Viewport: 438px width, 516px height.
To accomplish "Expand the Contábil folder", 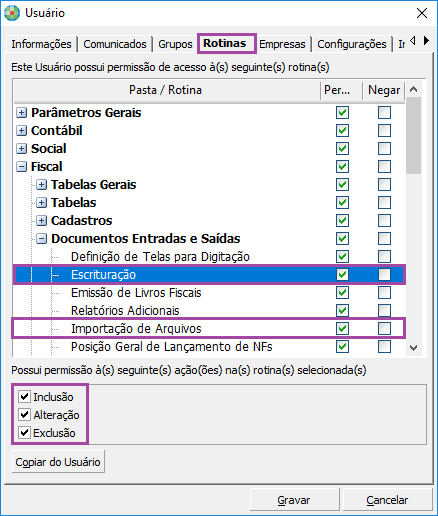I will [21, 131].
